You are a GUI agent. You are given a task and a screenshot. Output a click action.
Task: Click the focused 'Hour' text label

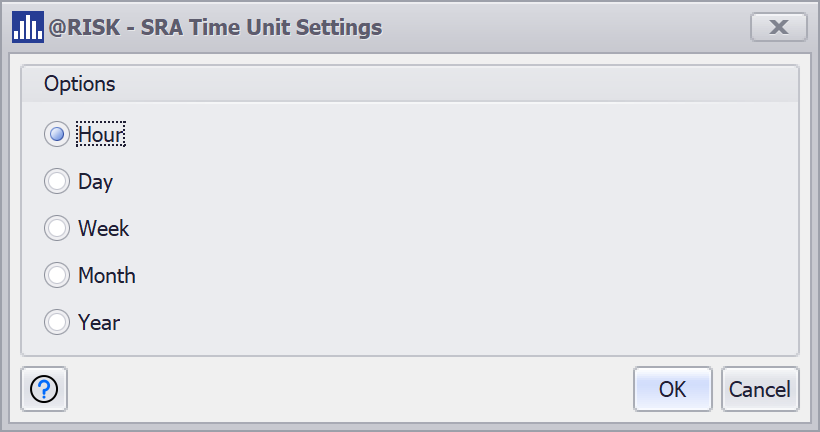(101, 134)
